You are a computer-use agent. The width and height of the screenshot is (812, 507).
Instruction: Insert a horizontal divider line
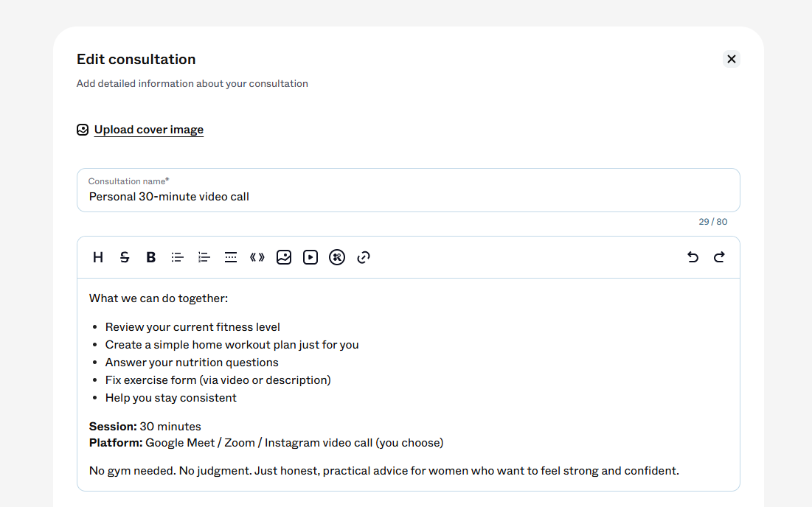click(230, 257)
